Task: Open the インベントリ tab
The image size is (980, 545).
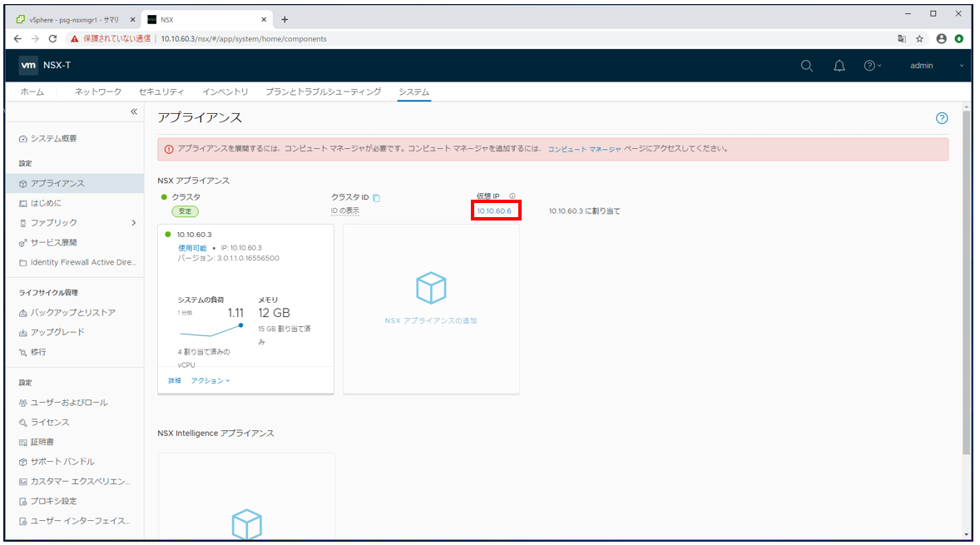Action: coord(225,92)
